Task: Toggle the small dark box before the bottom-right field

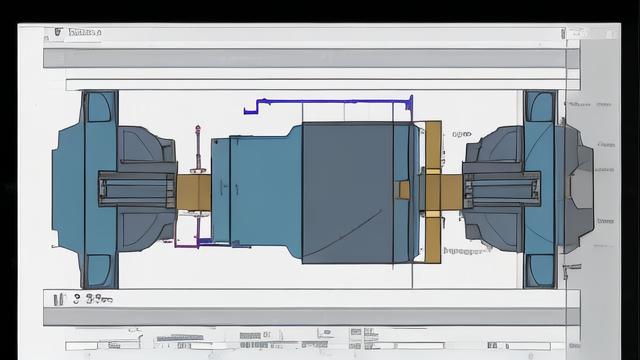Action: (493, 346)
